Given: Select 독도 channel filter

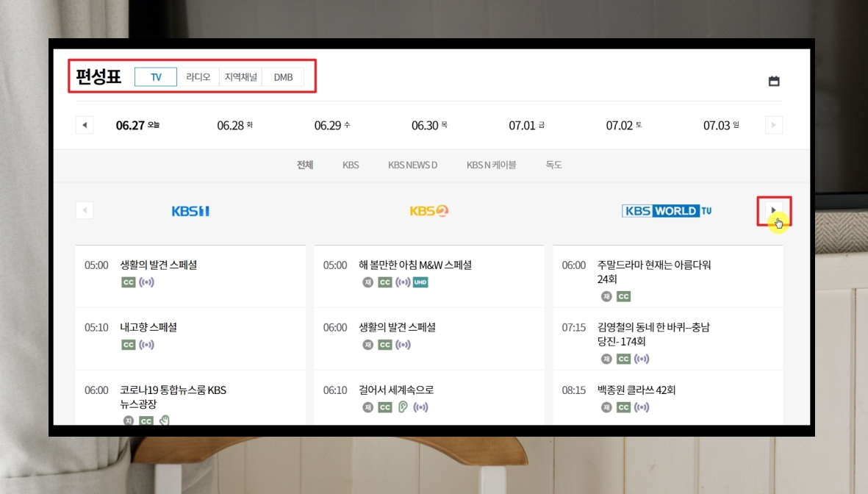Looking at the screenshot, I should tap(553, 165).
